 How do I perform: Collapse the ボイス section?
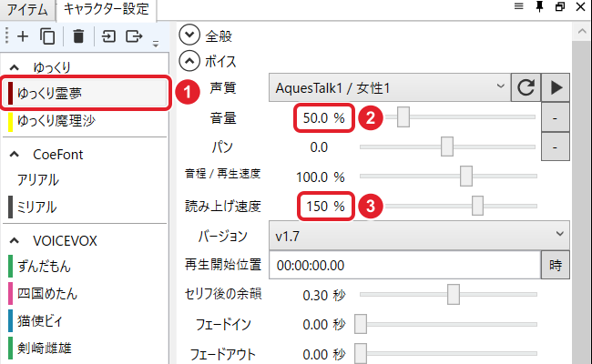tap(189, 61)
